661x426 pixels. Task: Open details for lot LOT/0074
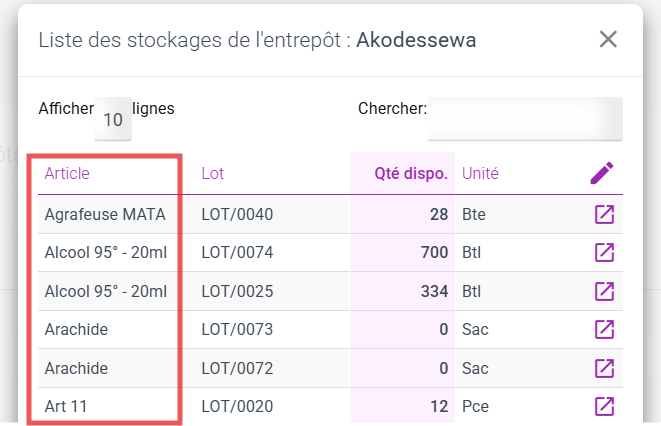coord(604,252)
